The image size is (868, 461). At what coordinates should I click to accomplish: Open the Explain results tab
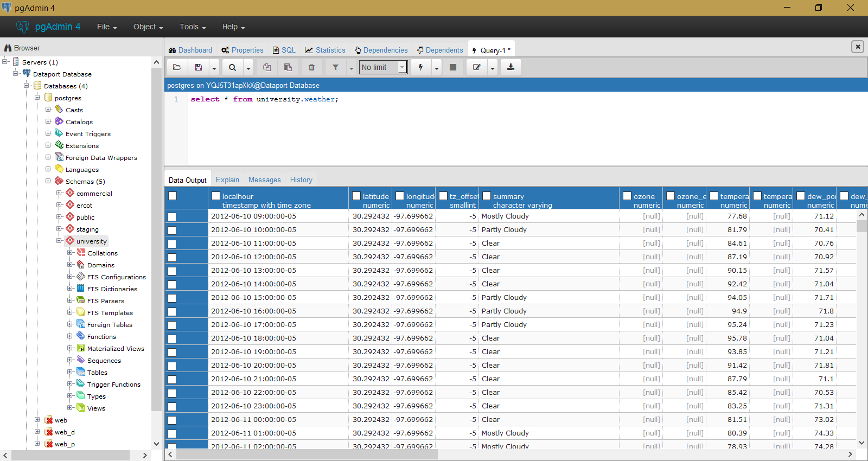point(227,180)
